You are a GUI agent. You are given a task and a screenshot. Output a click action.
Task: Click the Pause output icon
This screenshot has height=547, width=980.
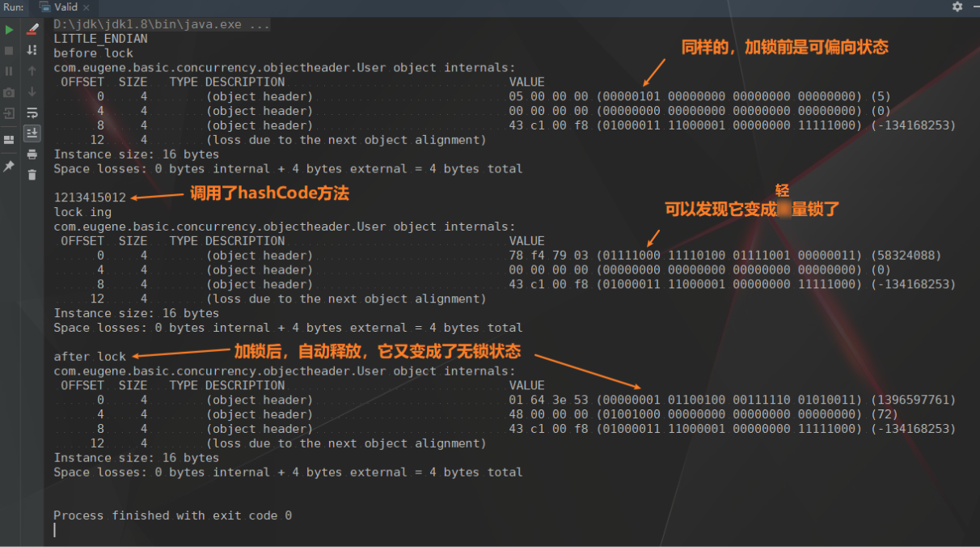tap(10, 71)
